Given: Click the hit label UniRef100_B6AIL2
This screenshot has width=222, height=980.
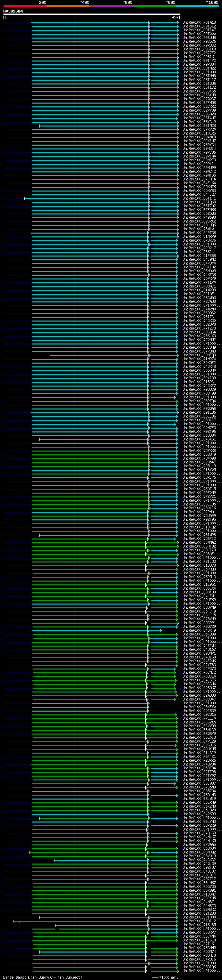Looking at the screenshot, I should 199,921.
